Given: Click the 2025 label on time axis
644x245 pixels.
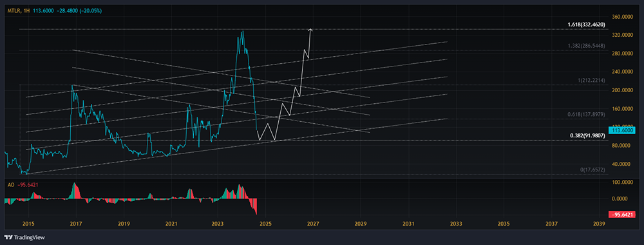Looking at the screenshot, I should click(265, 224).
